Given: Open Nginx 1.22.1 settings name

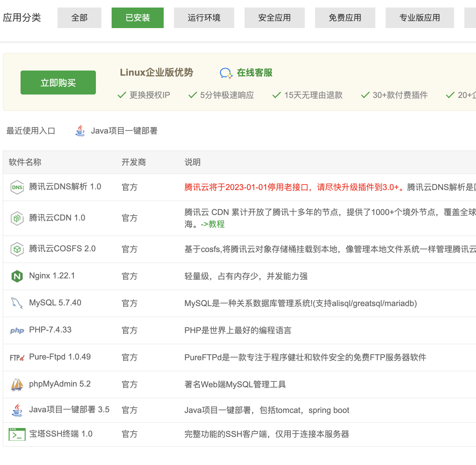Looking at the screenshot, I should pos(52,276).
